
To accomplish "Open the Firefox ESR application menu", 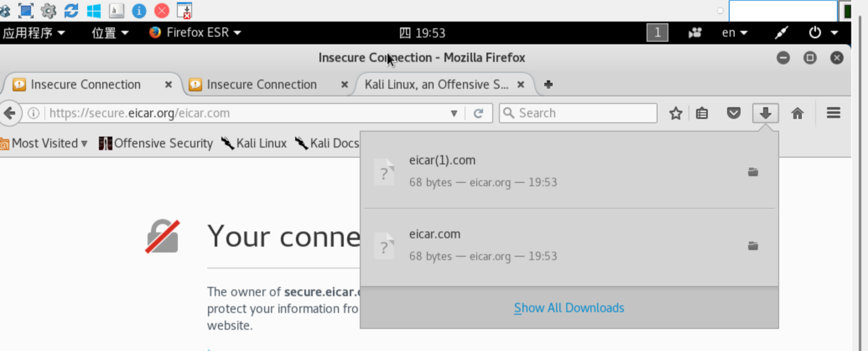I will [x=195, y=33].
